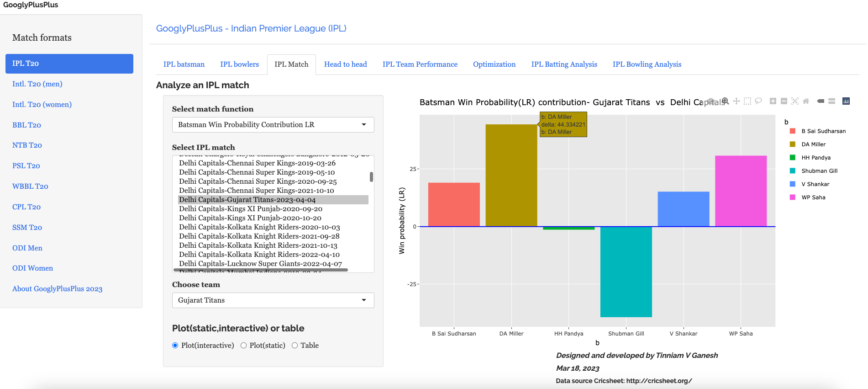Open the Plotly logo icon
The width and height of the screenshot is (868, 389).
click(x=846, y=101)
